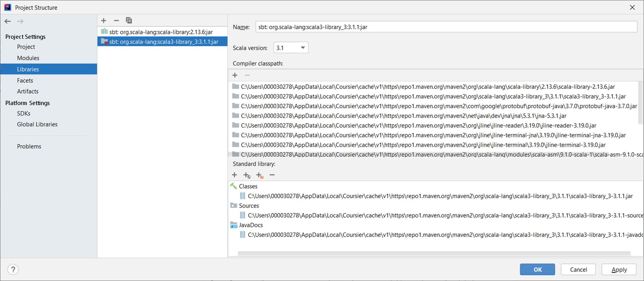Click into the library Name field
Screen dimensions: 644x281
pyautogui.click(x=446, y=27)
